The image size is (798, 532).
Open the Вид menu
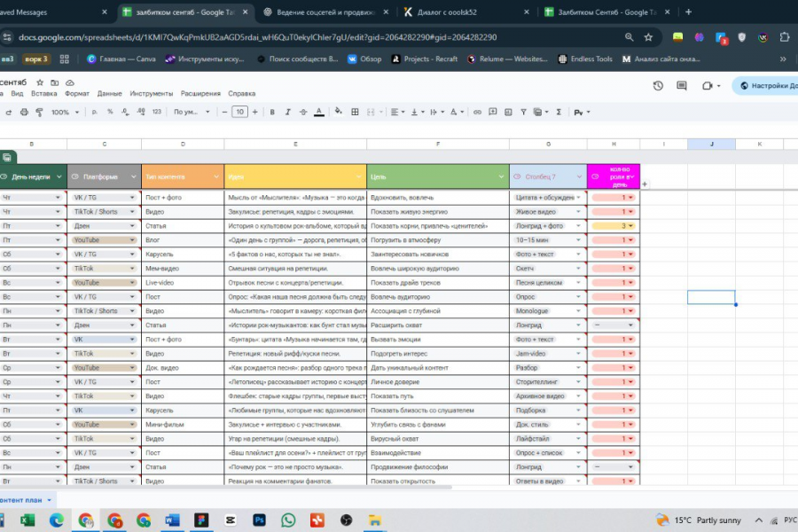[x=17, y=94]
